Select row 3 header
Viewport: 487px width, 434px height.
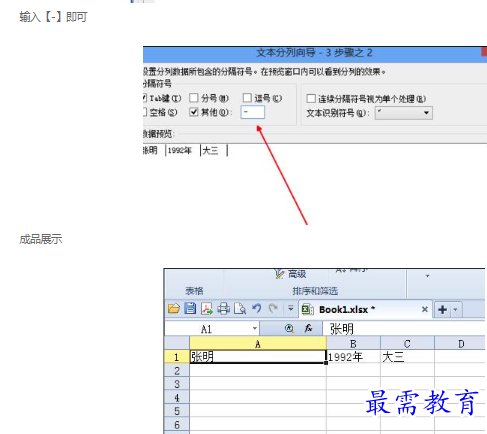click(177, 384)
